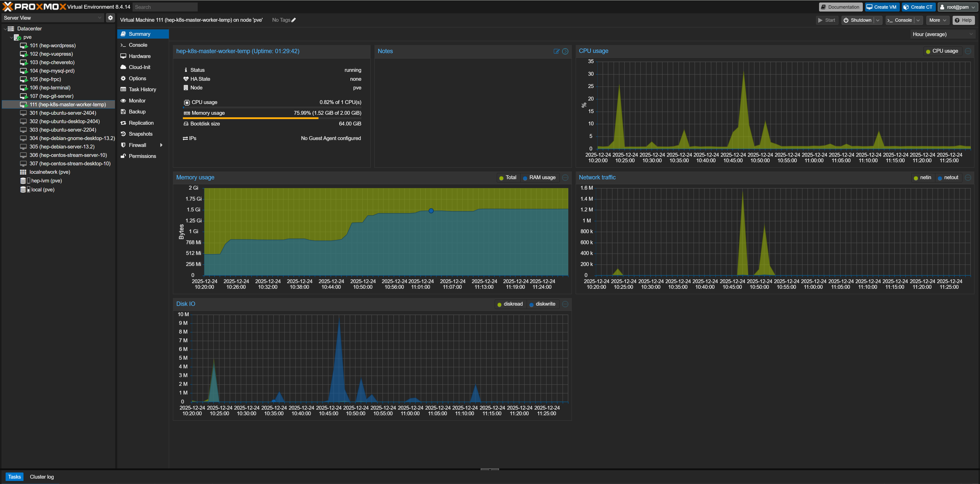Screen dimensions: 980x484
Task: Open Hour (average) timeframe dropdown
Action: pyautogui.click(x=942, y=34)
